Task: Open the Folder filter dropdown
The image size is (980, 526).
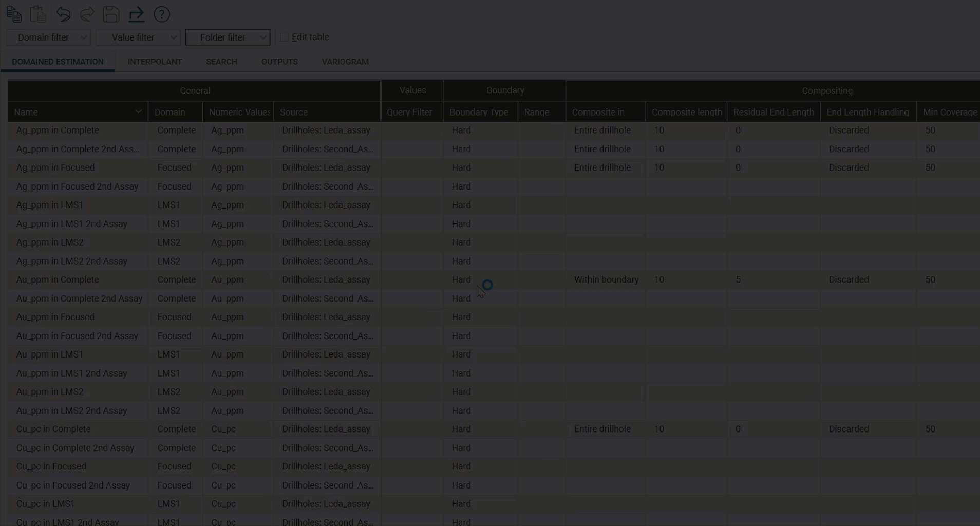Action: click(228, 37)
